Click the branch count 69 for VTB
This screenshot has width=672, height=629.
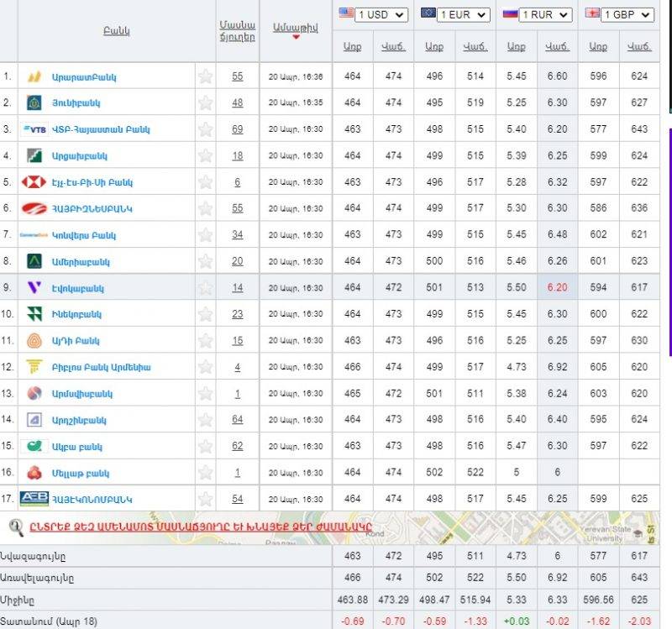point(238,129)
